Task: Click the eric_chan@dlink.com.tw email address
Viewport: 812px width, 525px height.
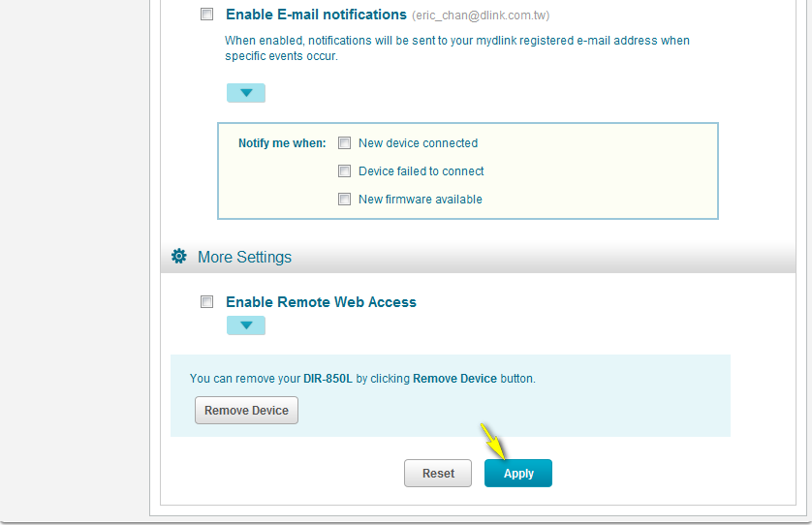Action: 481,15
